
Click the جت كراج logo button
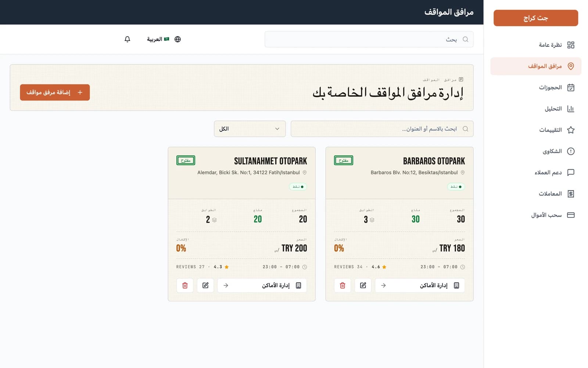tap(536, 18)
